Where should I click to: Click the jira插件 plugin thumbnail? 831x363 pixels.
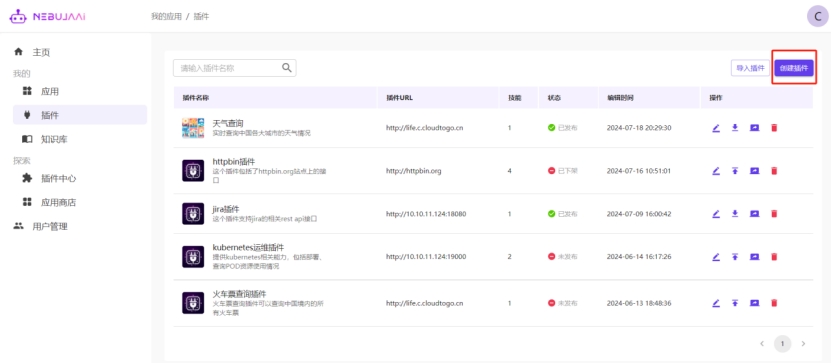click(193, 214)
